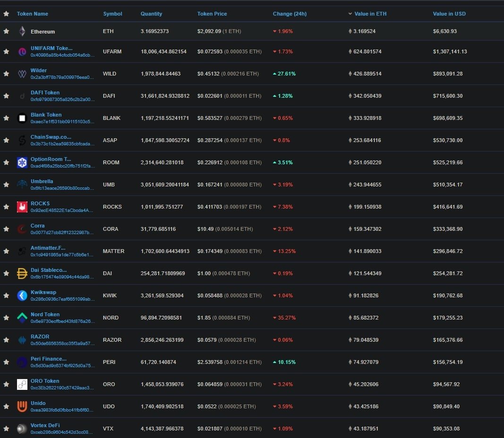Open contract address 0x6b175474e89094c44da98...

[x=62, y=277]
